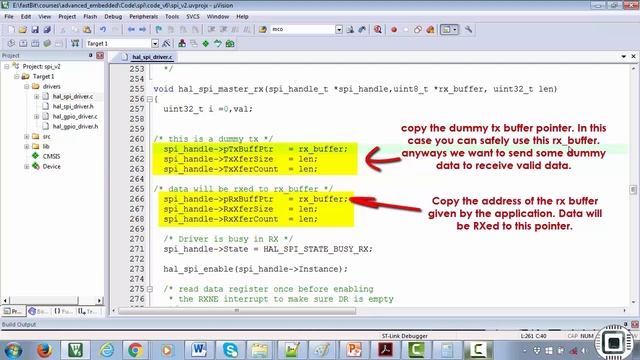The image size is (640, 360).
Task: Open the Project menu
Action: [67, 17]
